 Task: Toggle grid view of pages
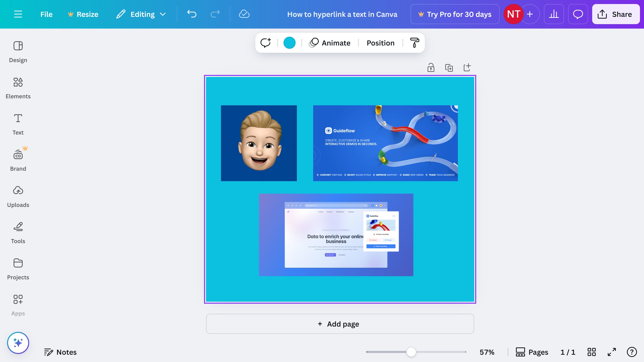(591, 352)
